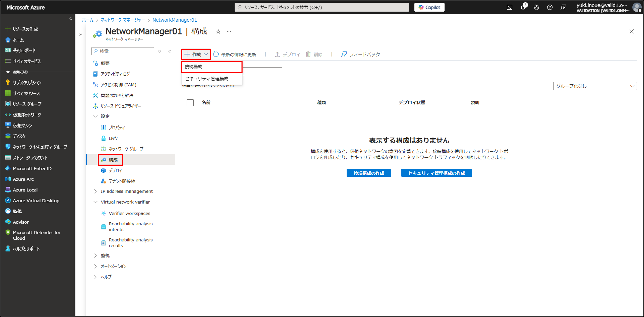Image resolution: width=644 pixels, height=317 pixels.
Task: Open more options ellipsis beside title
Action: (229, 32)
